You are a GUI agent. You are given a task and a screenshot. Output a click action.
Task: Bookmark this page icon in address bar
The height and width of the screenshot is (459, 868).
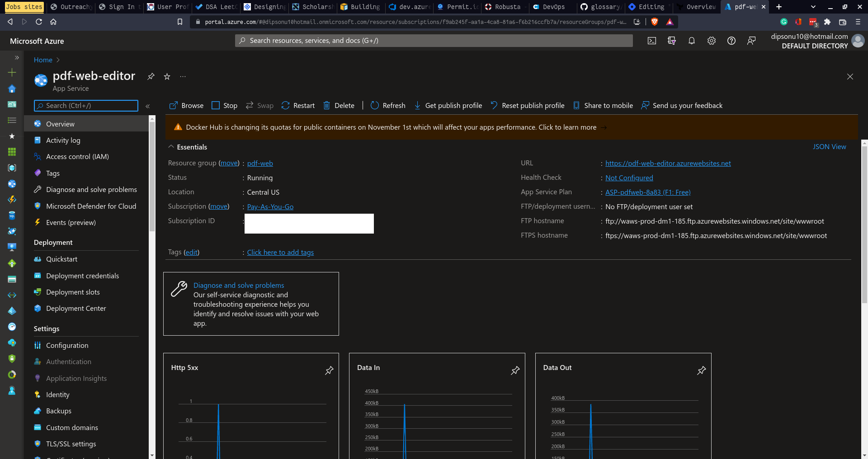[x=180, y=22]
